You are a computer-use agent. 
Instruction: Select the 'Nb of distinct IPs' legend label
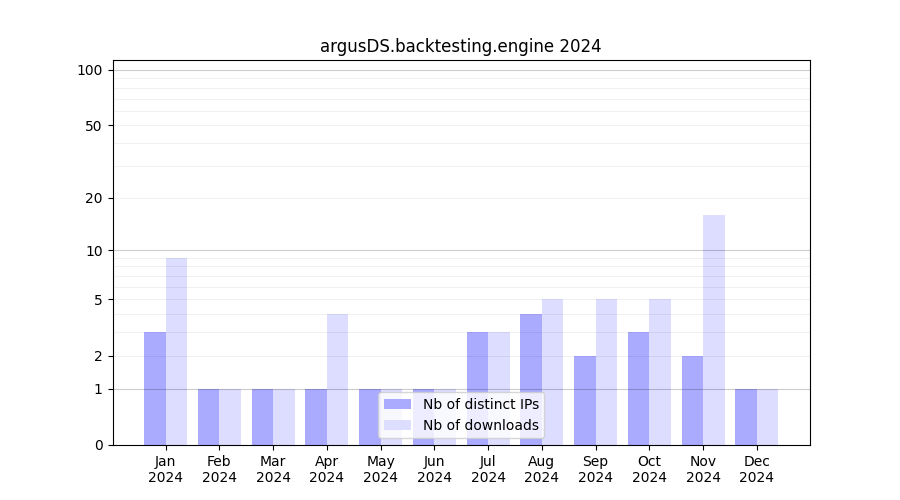[x=480, y=404]
